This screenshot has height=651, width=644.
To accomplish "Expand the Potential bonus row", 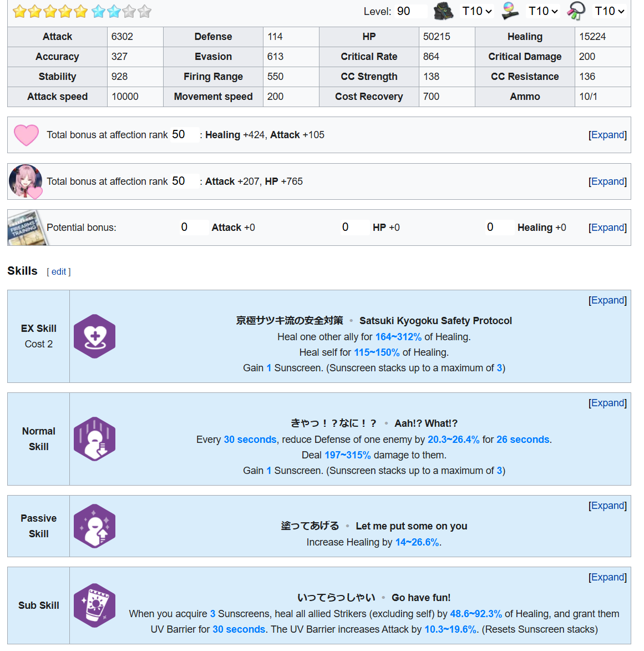I will coord(607,228).
